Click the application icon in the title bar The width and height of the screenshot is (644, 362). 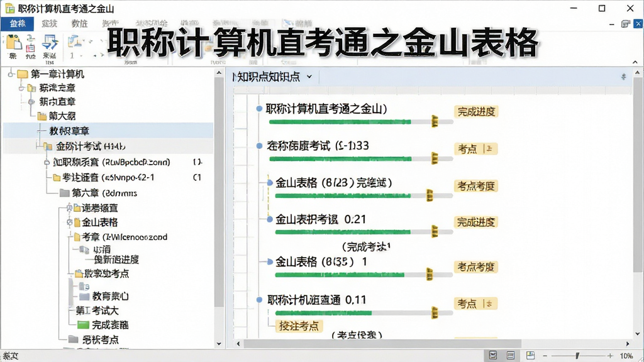[x=10, y=8]
